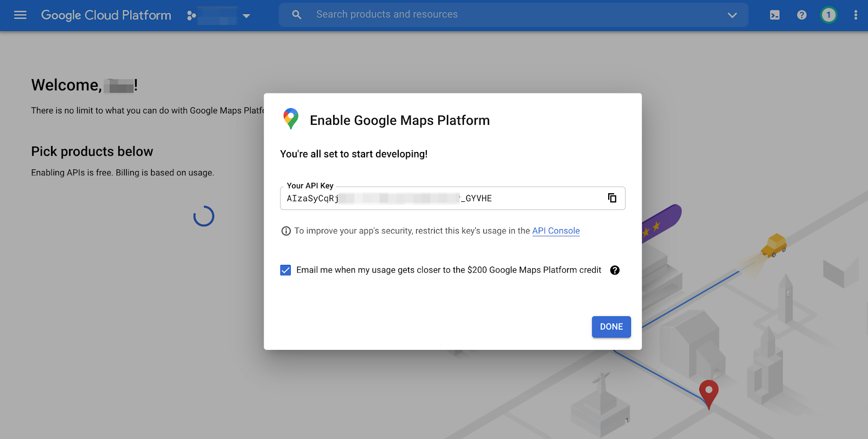The width and height of the screenshot is (868, 439).
Task: Expand the project selector dropdown arrow
Action: click(246, 16)
